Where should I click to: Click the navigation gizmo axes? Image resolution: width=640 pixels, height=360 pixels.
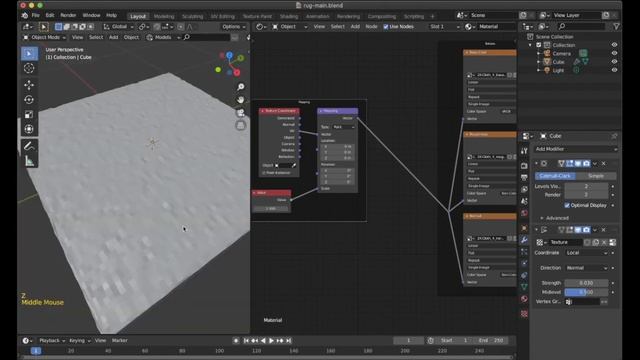(230, 64)
